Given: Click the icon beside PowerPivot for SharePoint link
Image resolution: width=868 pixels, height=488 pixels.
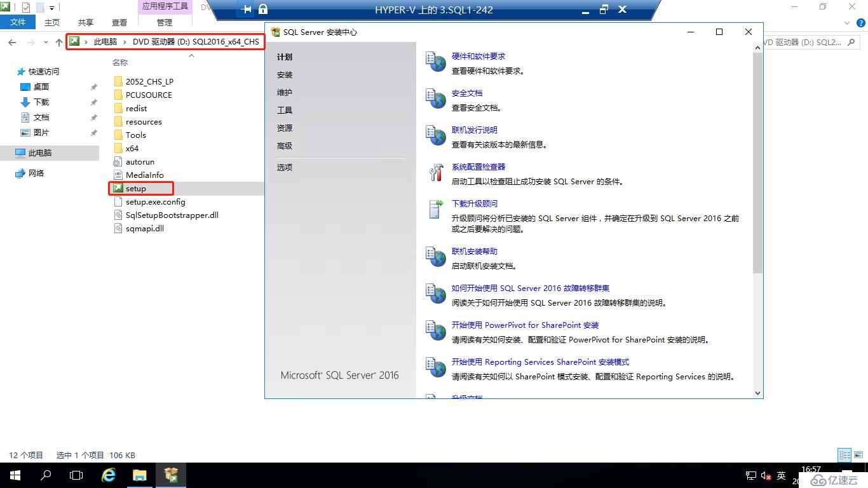Looking at the screenshot, I should pos(436,331).
